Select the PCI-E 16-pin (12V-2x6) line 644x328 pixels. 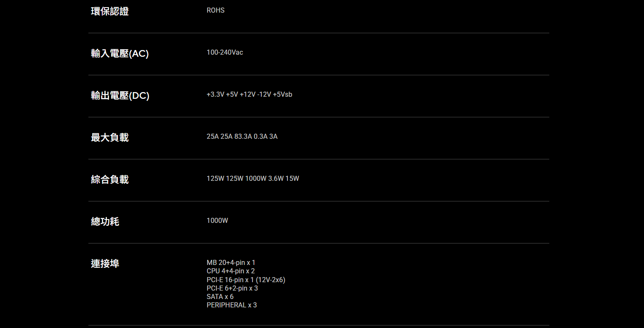click(246, 280)
